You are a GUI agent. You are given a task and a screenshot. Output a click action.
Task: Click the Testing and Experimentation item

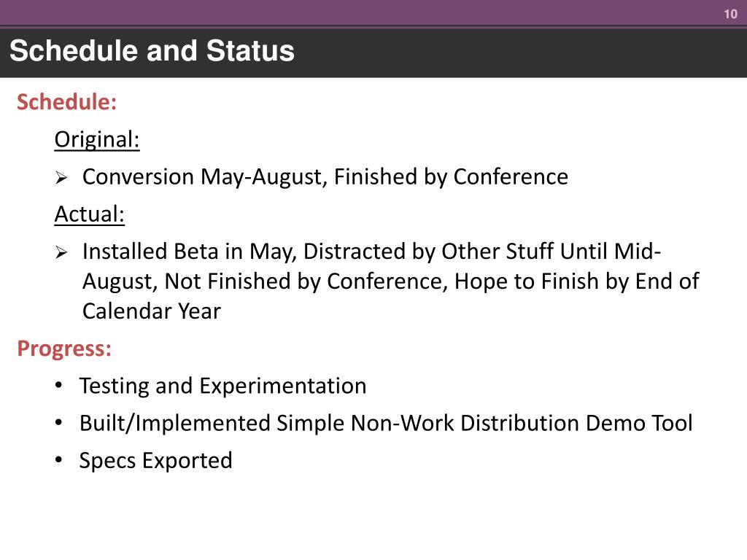(x=222, y=386)
